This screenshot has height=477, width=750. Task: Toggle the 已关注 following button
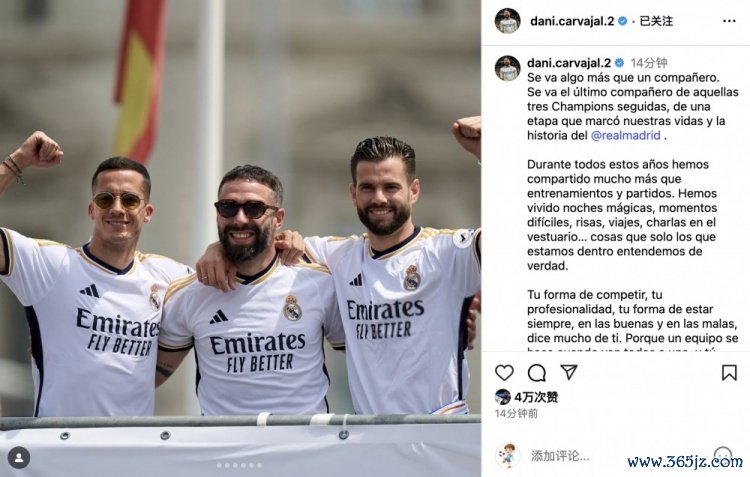pos(656,21)
